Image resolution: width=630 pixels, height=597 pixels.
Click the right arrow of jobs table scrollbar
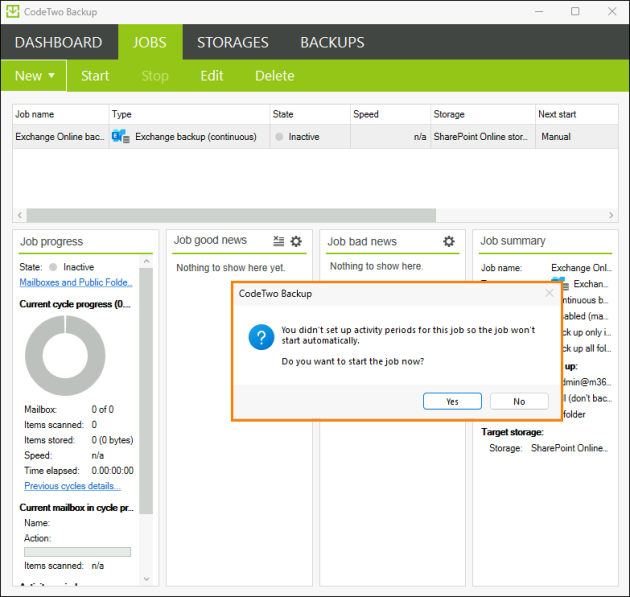pyautogui.click(x=611, y=215)
